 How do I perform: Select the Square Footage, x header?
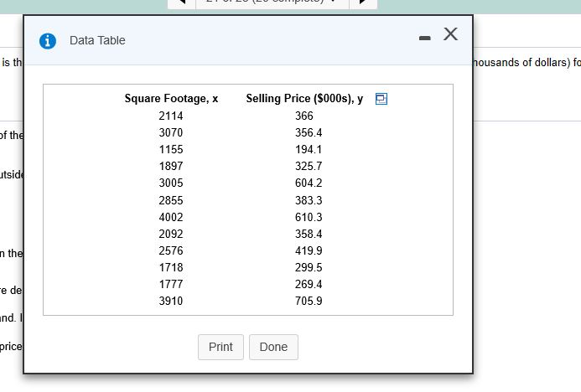tap(171, 99)
